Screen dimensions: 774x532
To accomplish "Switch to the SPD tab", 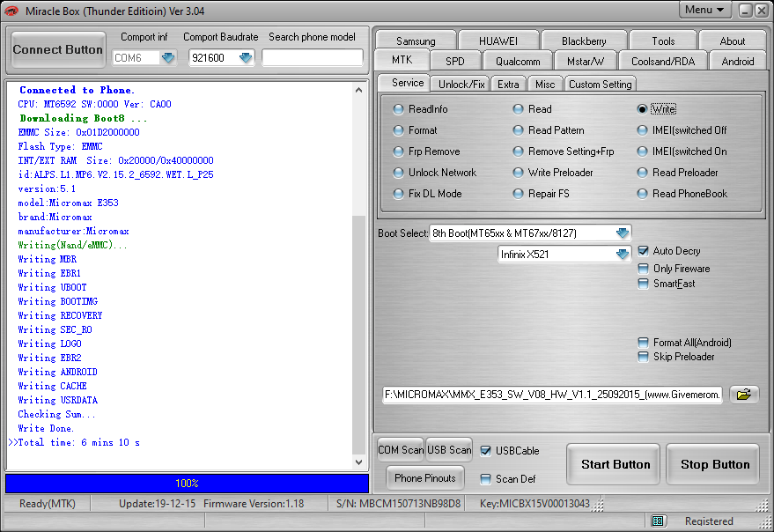I will 454,62.
